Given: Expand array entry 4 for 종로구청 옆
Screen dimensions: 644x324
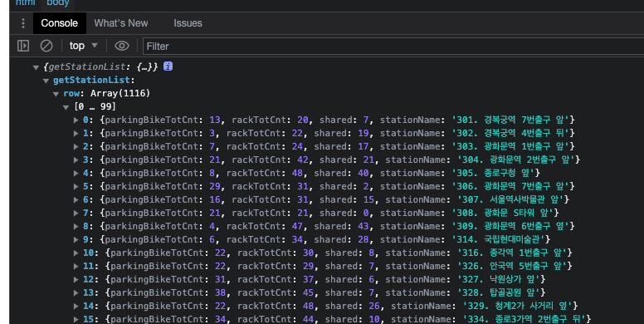Looking at the screenshot, I should [76, 173].
